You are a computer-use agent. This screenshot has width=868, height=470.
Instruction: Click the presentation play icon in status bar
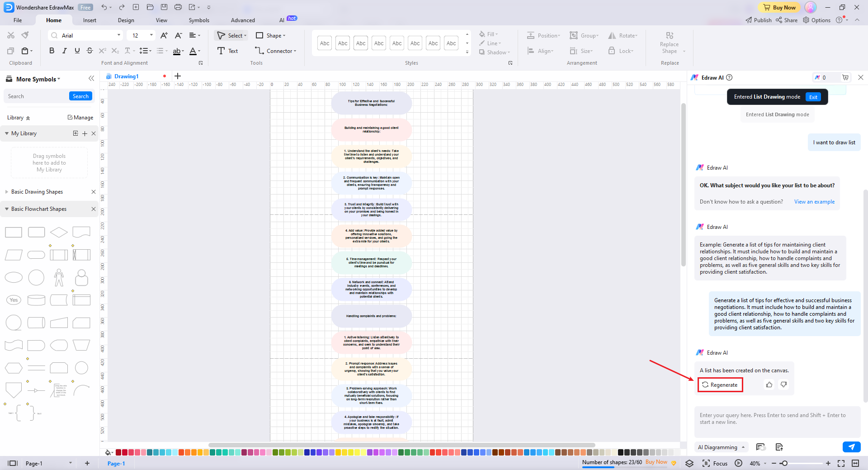coord(738,463)
